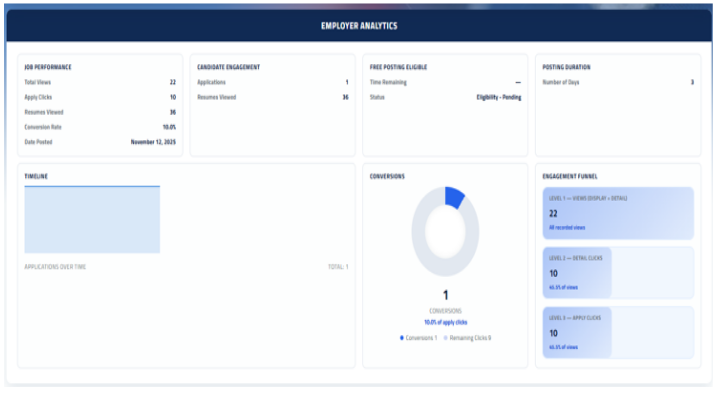The height and width of the screenshot is (393, 719).
Task: Click Resumes Viewed value 36 in Candidate Engagement
Action: pos(346,97)
